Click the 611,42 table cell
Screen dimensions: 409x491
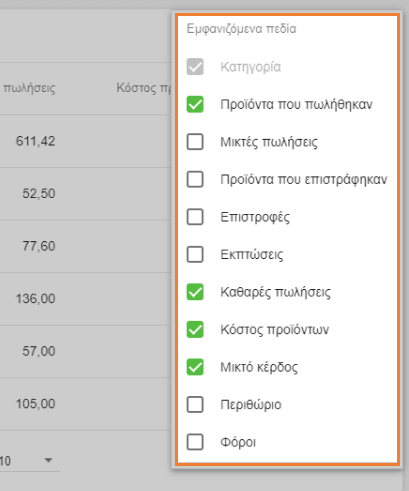point(35,141)
